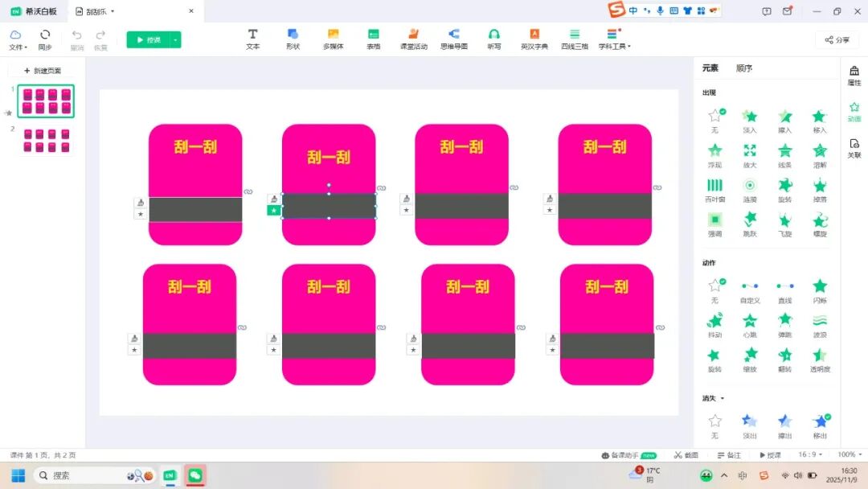Click the 新建页面 new page button
Image resolution: width=868 pixels, height=489 pixels.
point(43,71)
